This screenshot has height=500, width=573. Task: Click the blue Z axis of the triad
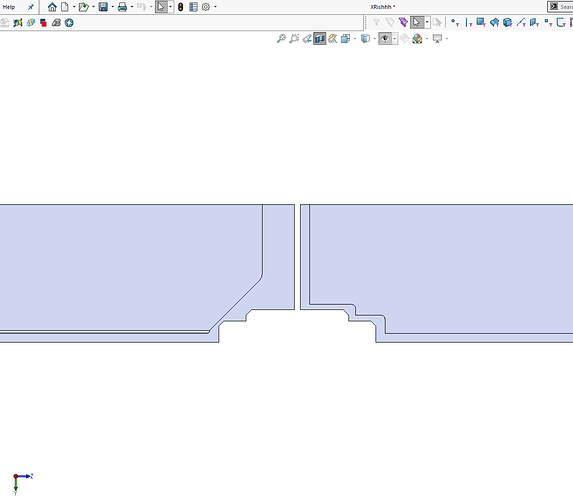(x=25, y=476)
